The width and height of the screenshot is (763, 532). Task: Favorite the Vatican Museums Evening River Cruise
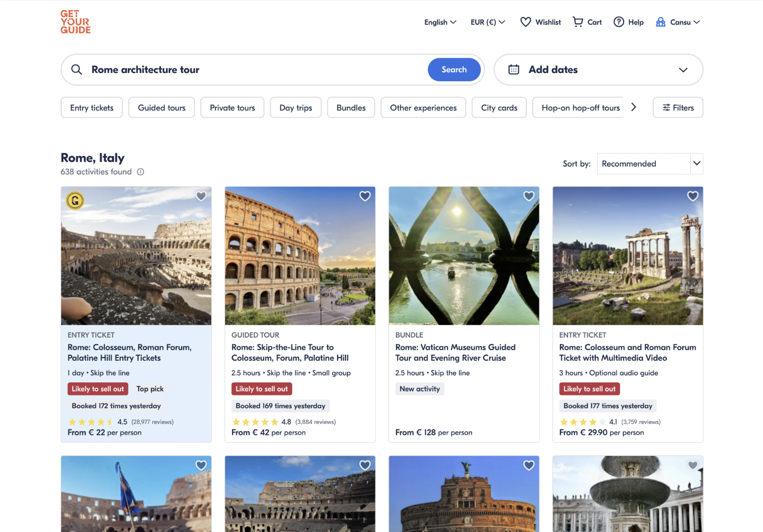point(528,196)
